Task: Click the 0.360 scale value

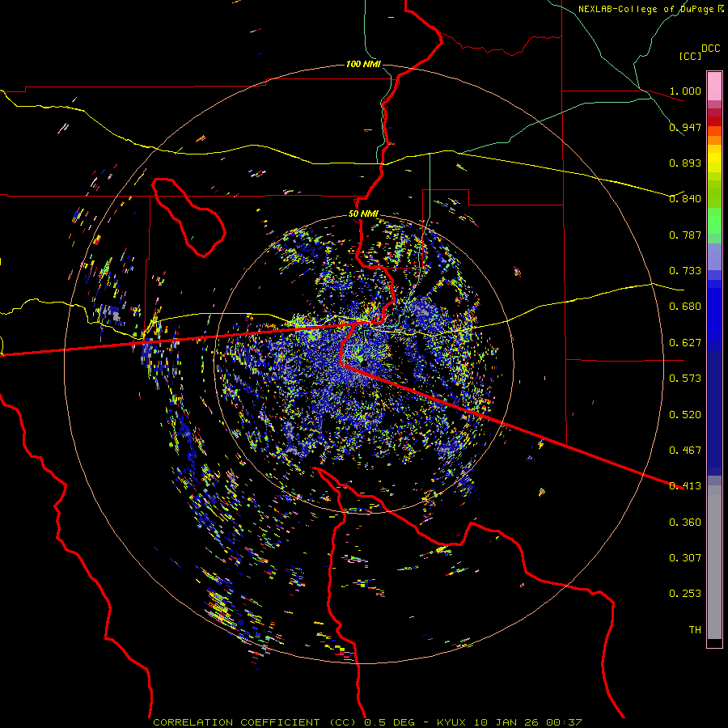Action: 685,523
